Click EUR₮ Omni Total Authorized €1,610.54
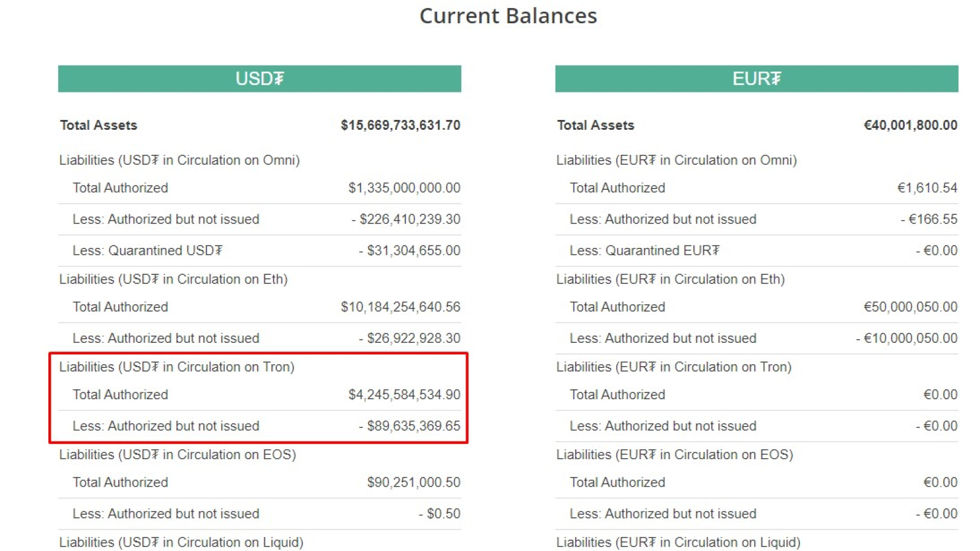Image resolution: width=980 pixels, height=551 pixels. 927,188
